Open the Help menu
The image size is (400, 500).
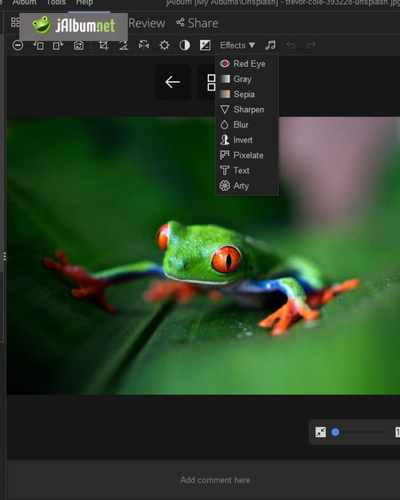(84, 3)
